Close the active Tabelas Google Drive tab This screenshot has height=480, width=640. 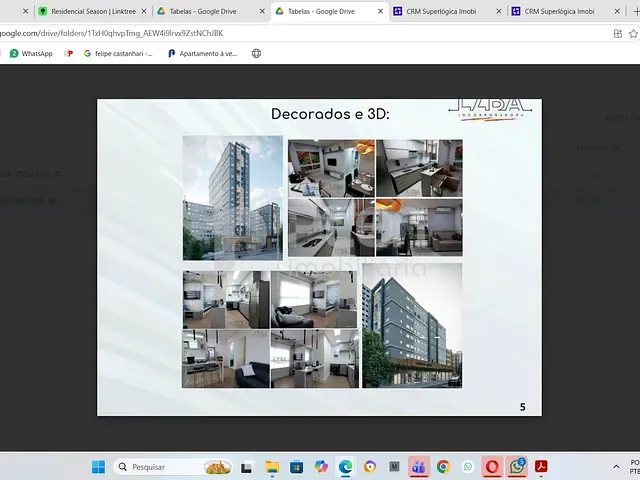(380, 11)
